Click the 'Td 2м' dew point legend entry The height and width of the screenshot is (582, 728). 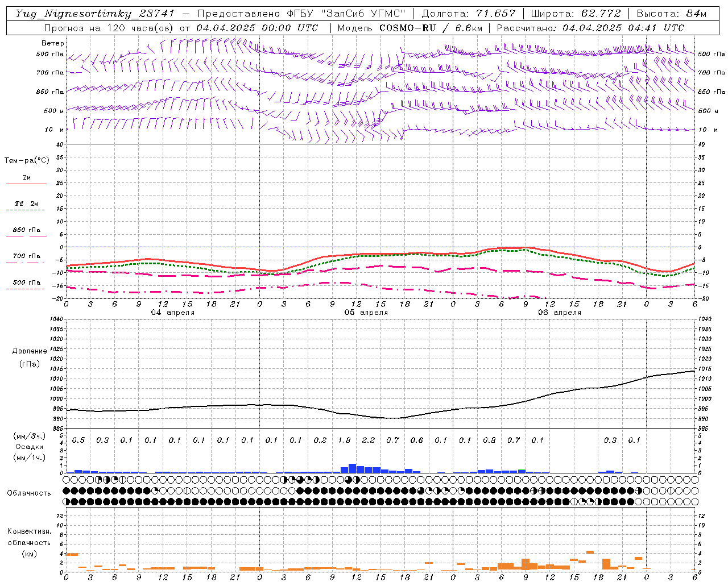pyautogui.click(x=27, y=203)
